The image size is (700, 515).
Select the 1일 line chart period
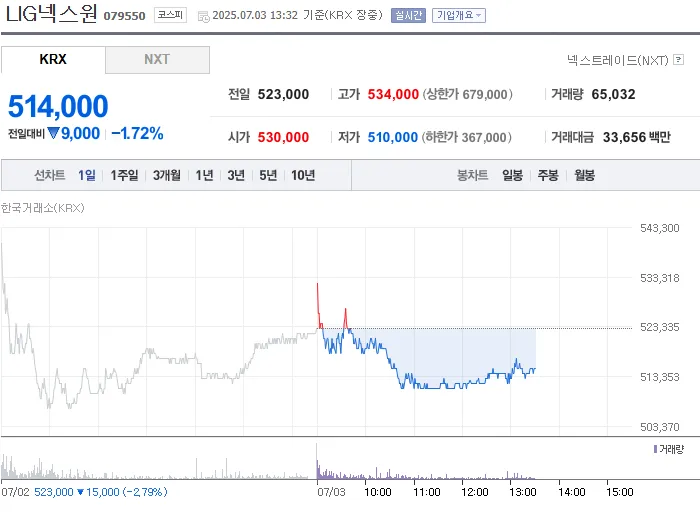tap(87, 175)
